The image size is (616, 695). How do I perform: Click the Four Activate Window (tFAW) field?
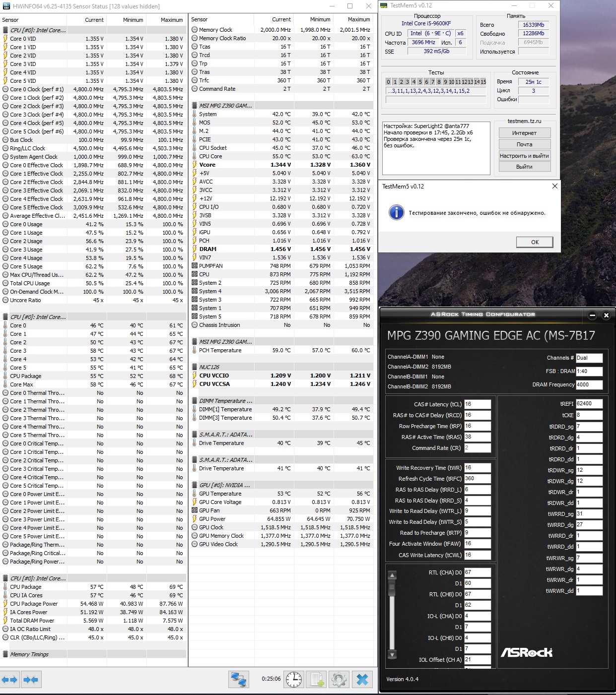tap(478, 544)
